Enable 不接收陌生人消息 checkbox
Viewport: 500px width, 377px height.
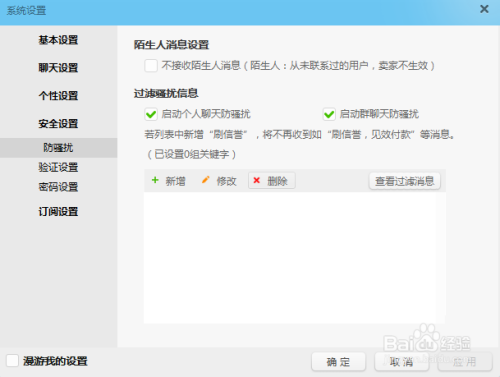click(x=151, y=65)
